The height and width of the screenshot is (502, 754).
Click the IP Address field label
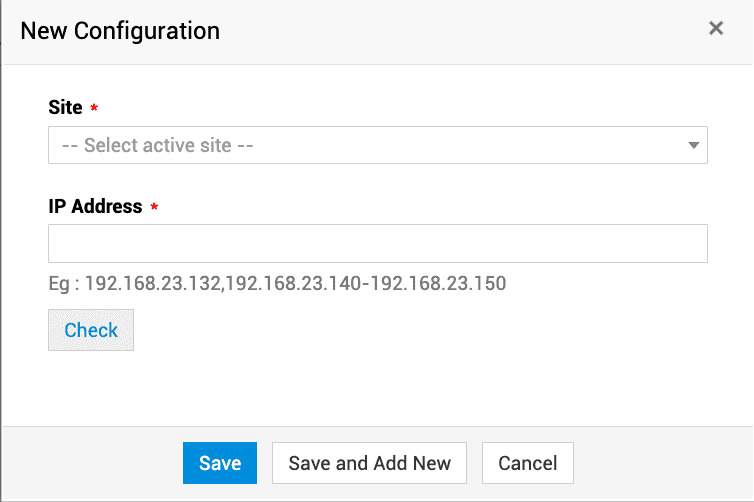tap(95, 206)
